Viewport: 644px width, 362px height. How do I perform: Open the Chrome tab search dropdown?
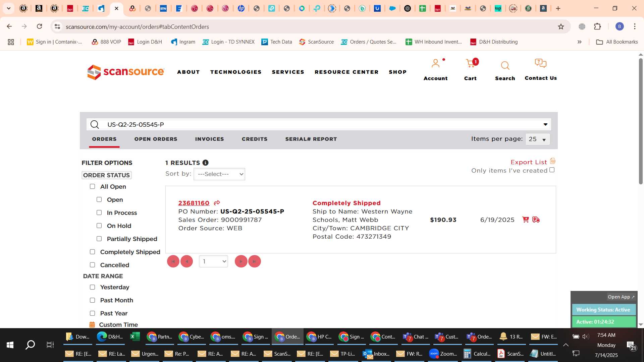[x=9, y=8]
